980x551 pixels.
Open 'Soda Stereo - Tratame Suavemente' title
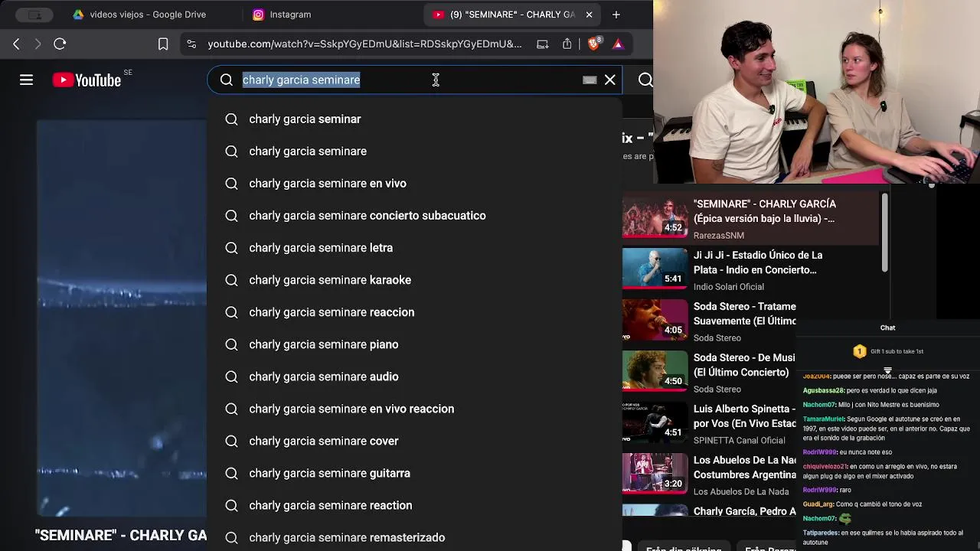point(745,314)
